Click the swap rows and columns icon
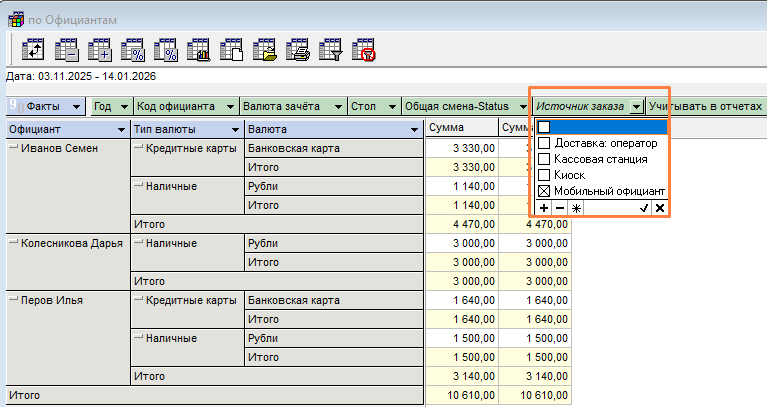The width and height of the screenshot is (767, 407). (35, 48)
